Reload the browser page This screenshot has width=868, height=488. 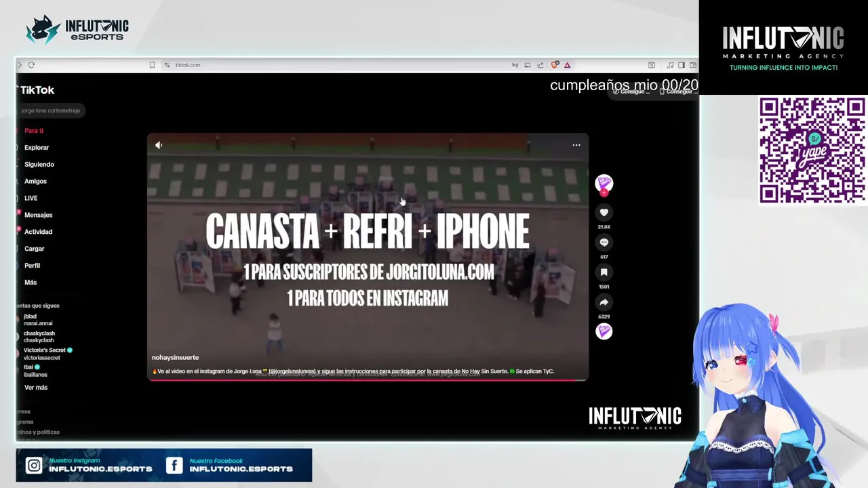pos(31,65)
